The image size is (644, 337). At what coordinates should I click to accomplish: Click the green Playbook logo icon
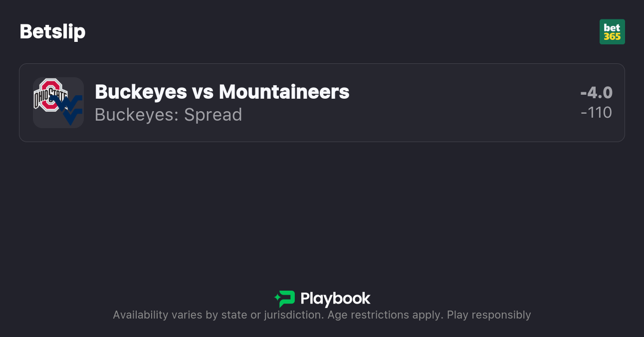(x=286, y=299)
